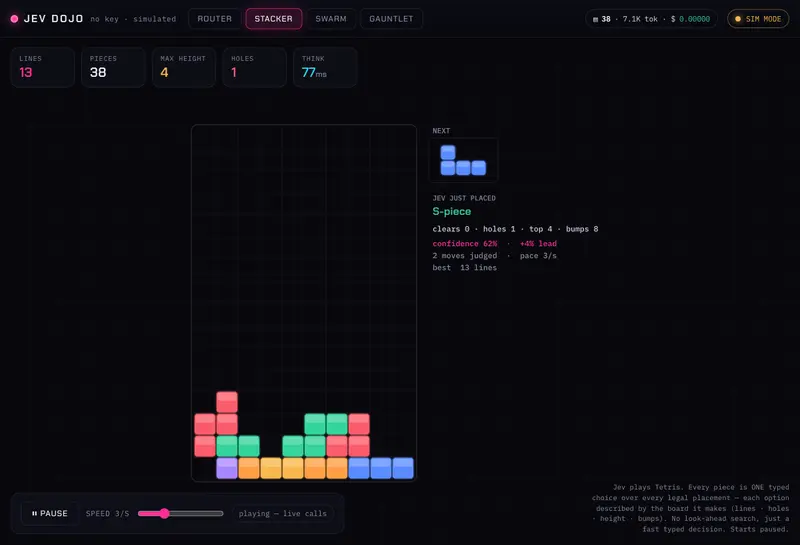Toggle the SIM MODE badge
The width and height of the screenshot is (800, 545).
pos(758,19)
